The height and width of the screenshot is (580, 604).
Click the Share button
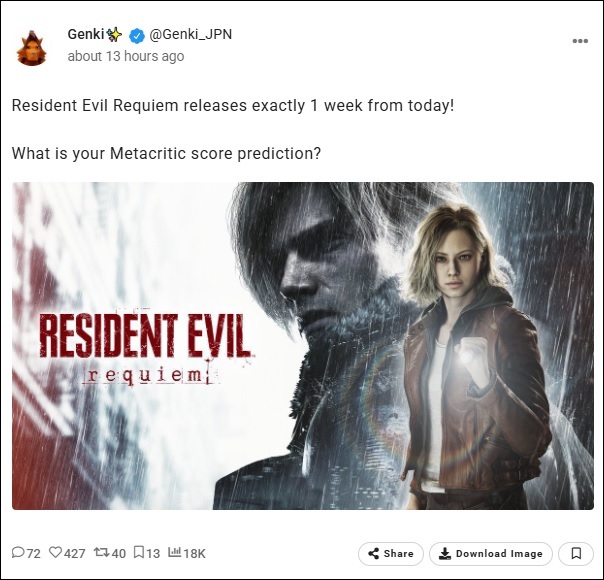click(391, 554)
